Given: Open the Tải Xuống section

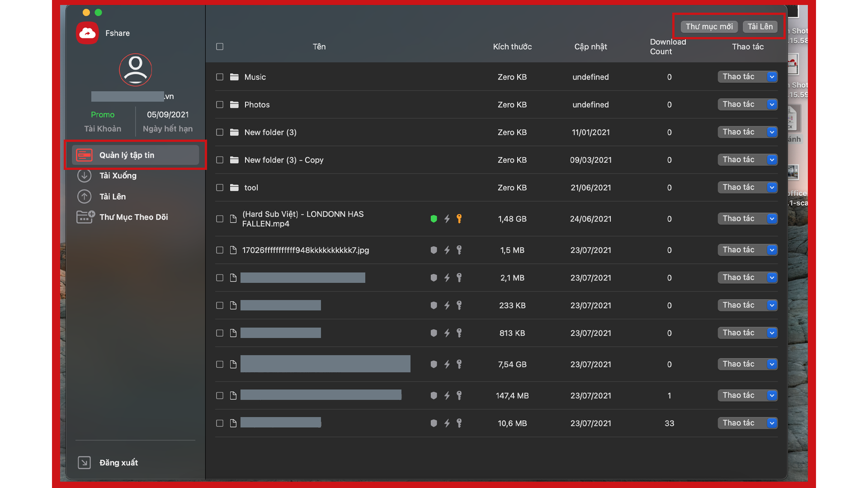Looking at the screenshot, I should [x=118, y=175].
